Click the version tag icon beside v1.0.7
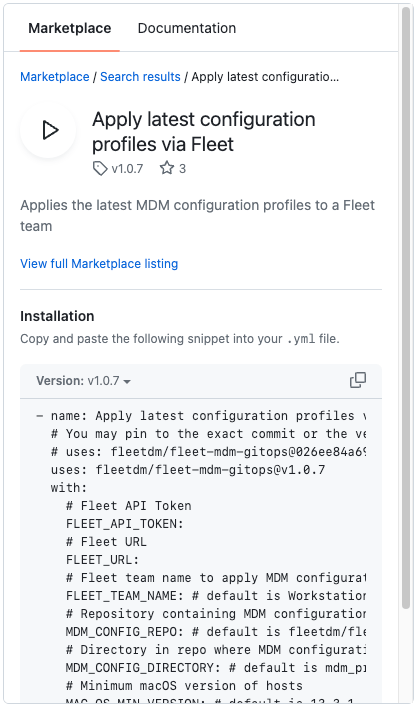417x707 pixels. (x=100, y=169)
